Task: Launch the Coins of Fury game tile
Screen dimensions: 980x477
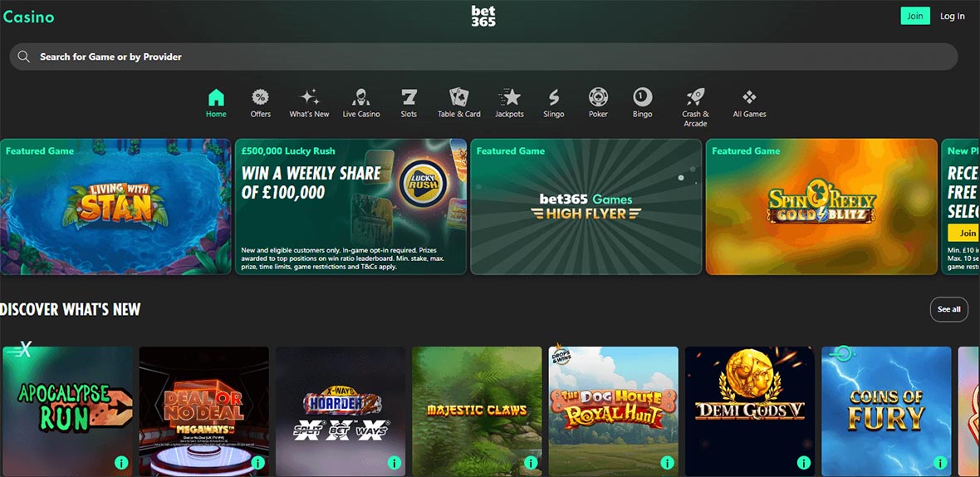Action: point(886,411)
